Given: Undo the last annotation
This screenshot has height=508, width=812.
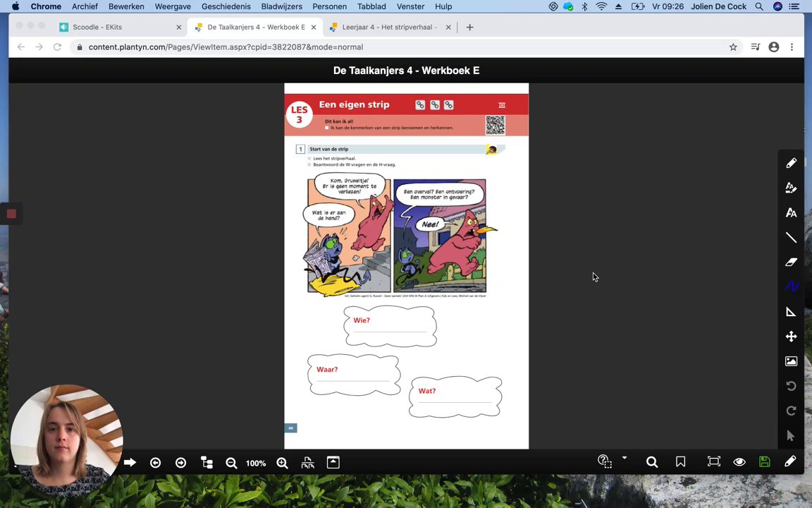Looking at the screenshot, I should pos(791,386).
